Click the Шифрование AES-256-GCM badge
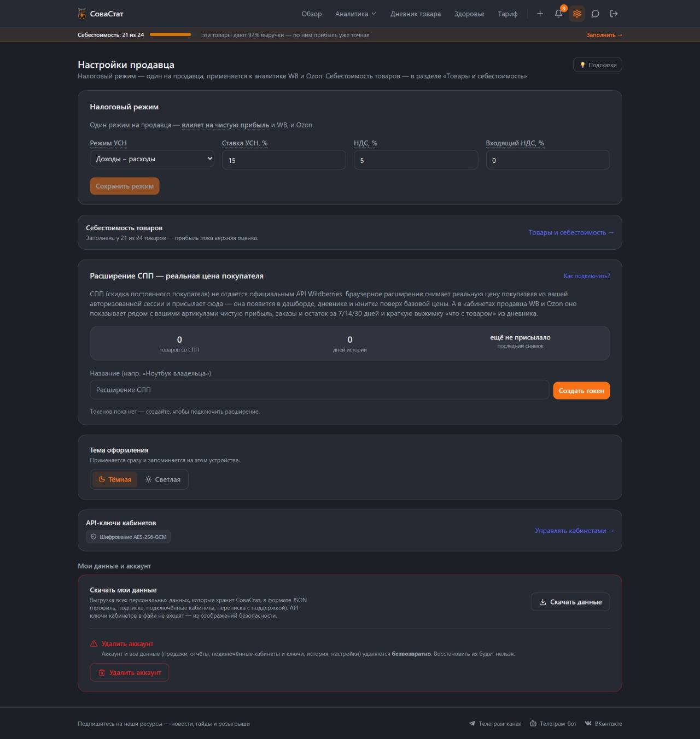The height and width of the screenshot is (739, 700). pyautogui.click(x=129, y=537)
